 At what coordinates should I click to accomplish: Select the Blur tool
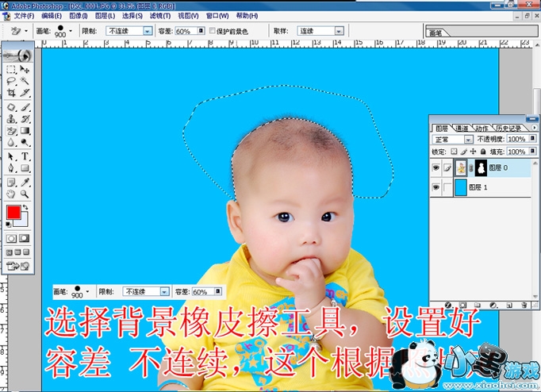[11, 142]
